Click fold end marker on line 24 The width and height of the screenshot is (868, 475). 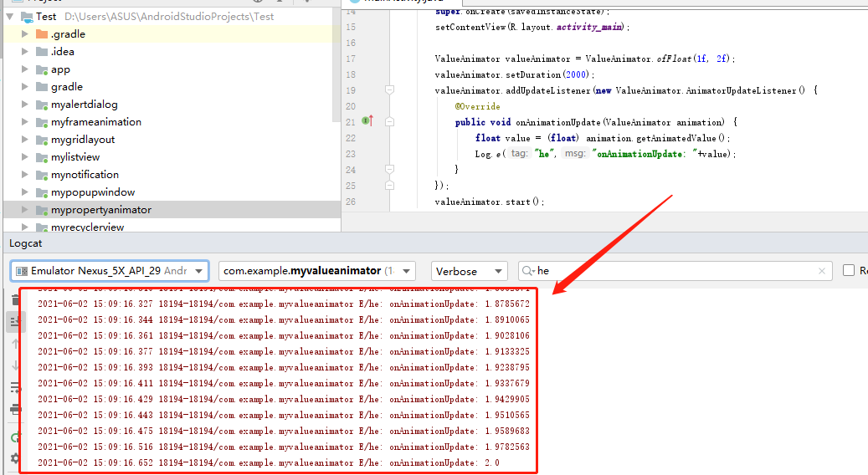tap(390, 169)
